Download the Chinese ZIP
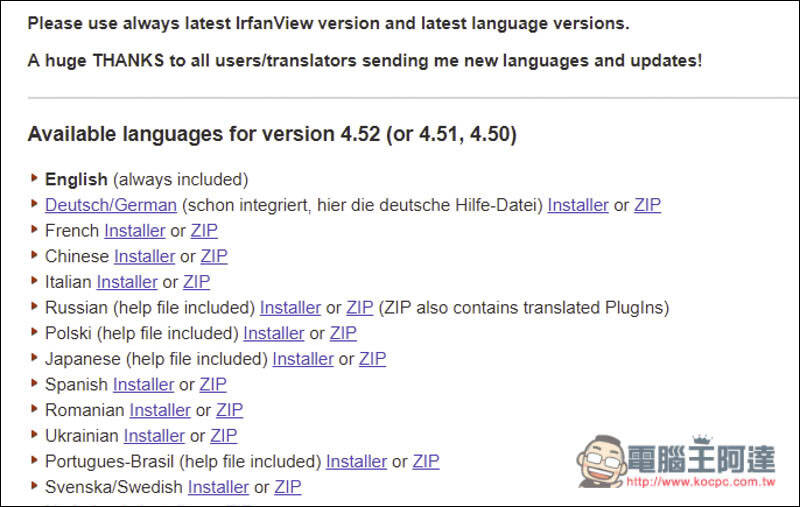Viewport: 800px width, 507px height. (214, 256)
